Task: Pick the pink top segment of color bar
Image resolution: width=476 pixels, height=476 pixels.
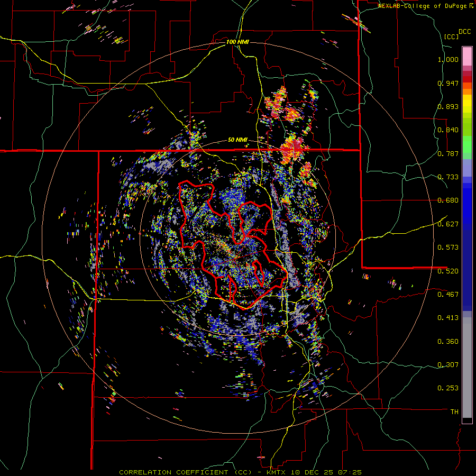Action: point(467,56)
